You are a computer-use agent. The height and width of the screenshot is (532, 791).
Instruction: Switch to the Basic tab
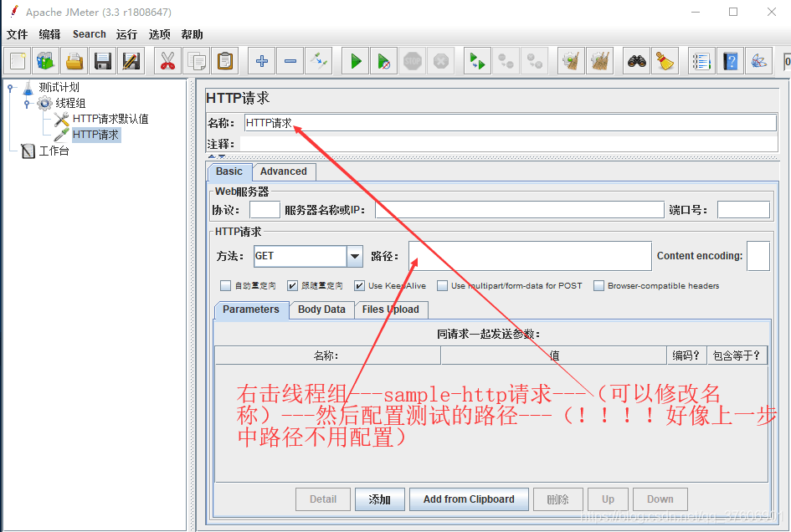[x=229, y=171]
